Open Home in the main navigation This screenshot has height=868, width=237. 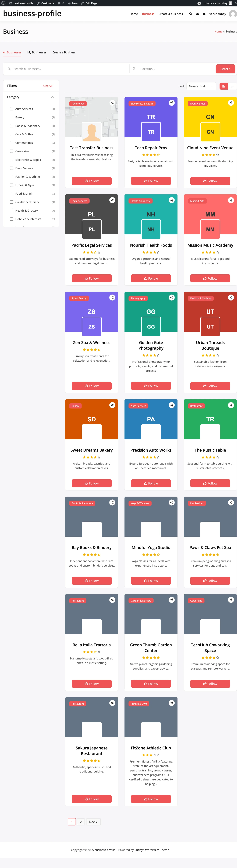pyautogui.click(x=134, y=14)
